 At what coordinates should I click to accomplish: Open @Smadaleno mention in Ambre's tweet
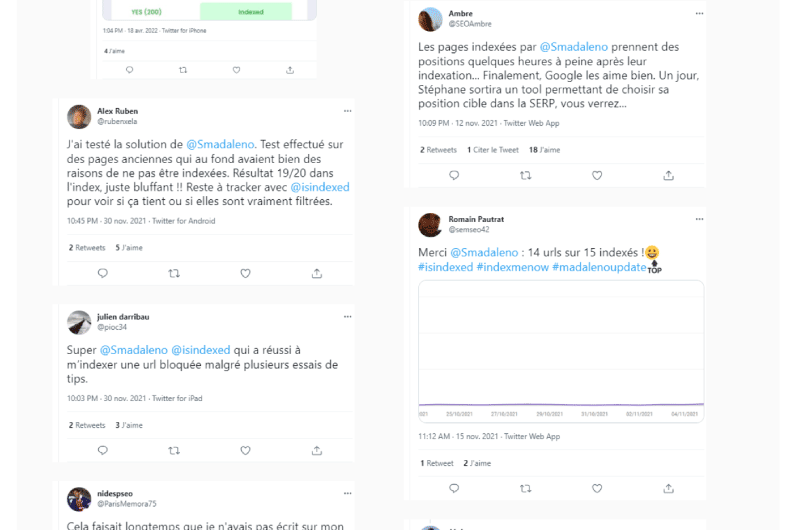[574, 47]
